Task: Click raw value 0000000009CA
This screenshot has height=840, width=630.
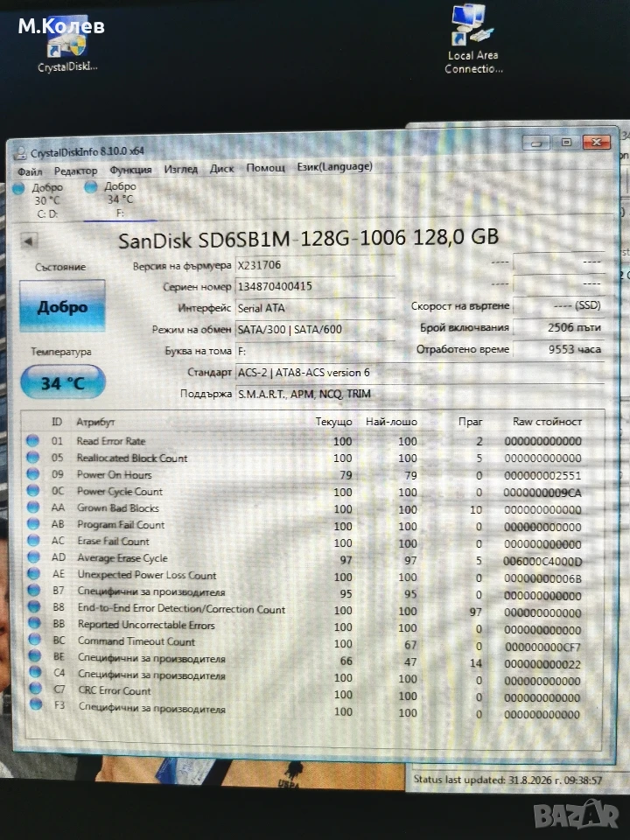Action: [x=542, y=493]
